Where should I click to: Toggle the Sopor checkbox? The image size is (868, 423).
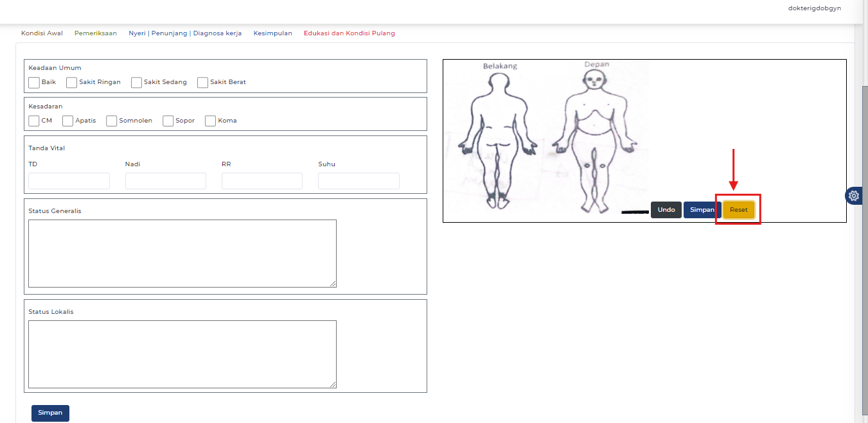pos(168,121)
